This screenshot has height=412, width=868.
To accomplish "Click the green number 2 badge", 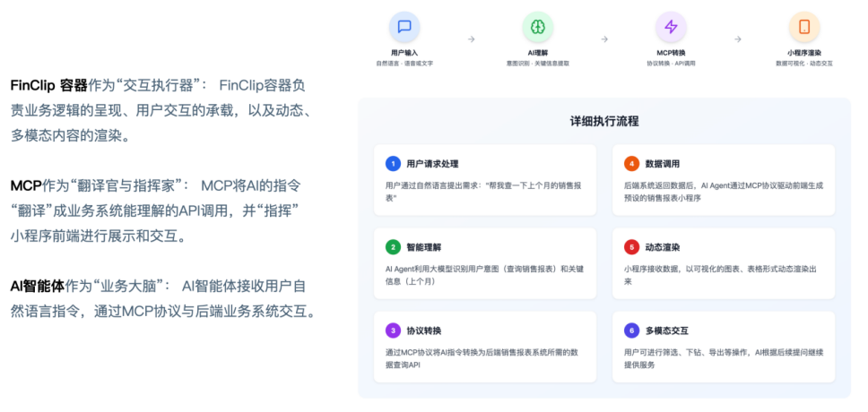I will [393, 247].
